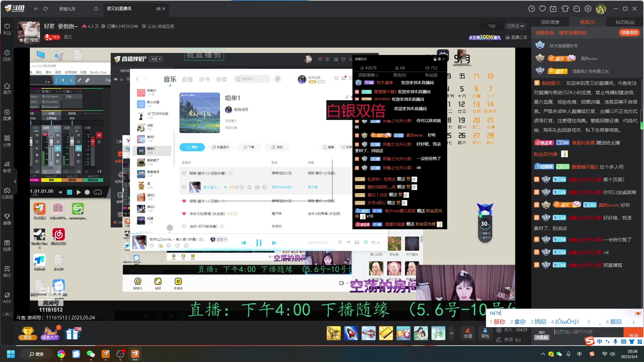The width and height of the screenshot is (644, 362).
Task: Open Windows Start menu
Action: click(x=11, y=354)
